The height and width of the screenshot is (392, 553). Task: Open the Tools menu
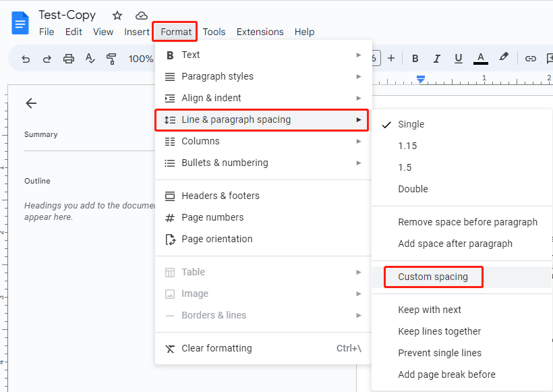click(x=214, y=32)
